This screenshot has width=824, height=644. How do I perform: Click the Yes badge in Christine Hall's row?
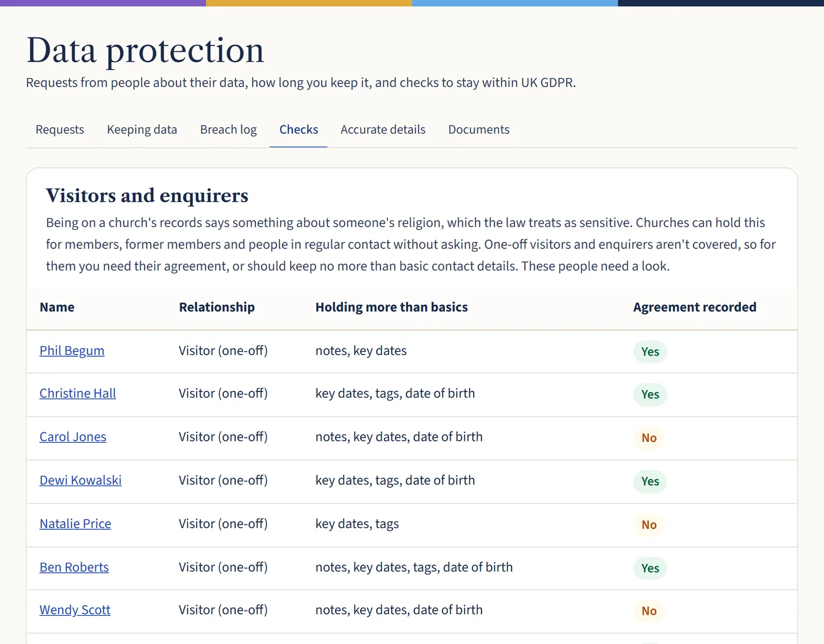tap(650, 395)
